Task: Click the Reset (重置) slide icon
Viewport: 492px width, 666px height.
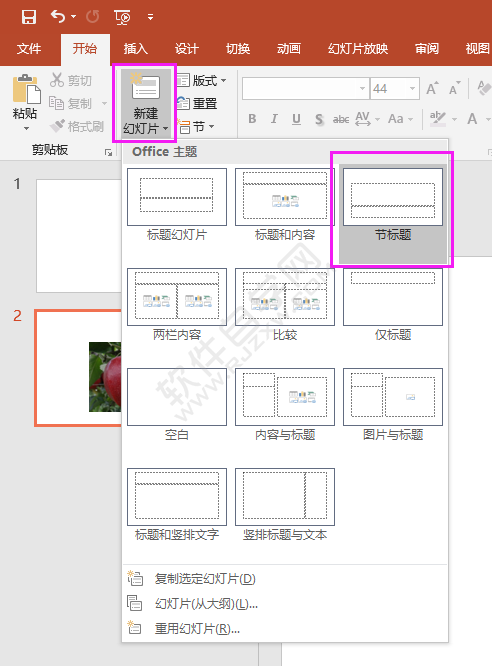Action: pyautogui.click(x=183, y=103)
